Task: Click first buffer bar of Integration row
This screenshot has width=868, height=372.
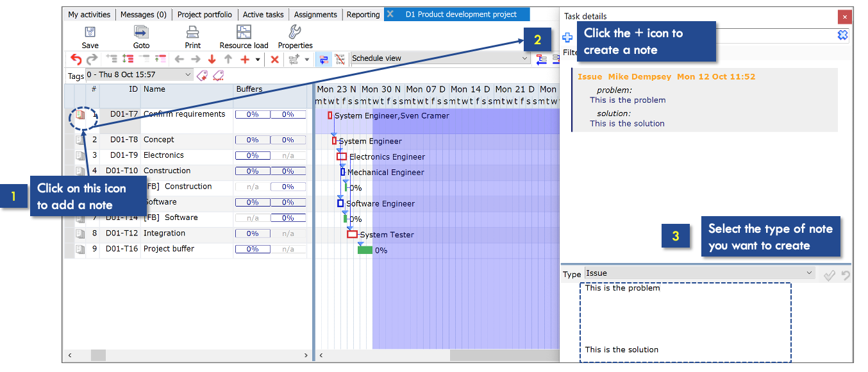Action: [253, 233]
